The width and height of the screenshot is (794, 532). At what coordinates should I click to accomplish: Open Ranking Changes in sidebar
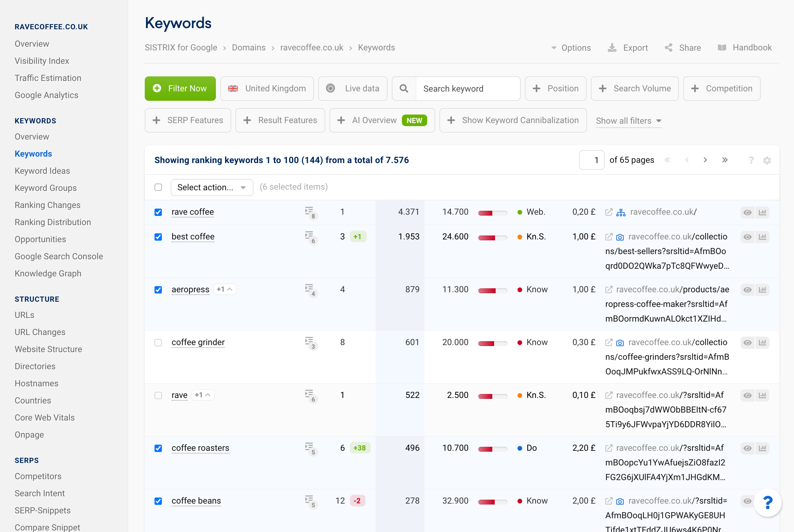point(47,205)
